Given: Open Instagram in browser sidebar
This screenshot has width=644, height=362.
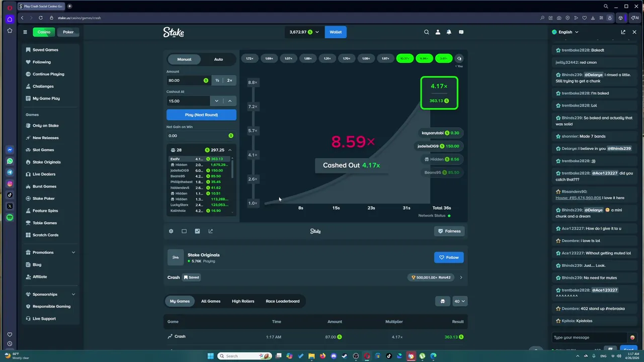Looking at the screenshot, I should (10, 184).
